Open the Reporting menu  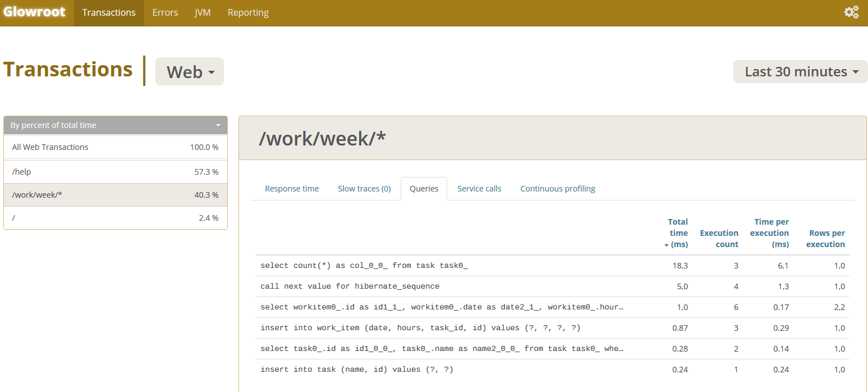point(248,12)
